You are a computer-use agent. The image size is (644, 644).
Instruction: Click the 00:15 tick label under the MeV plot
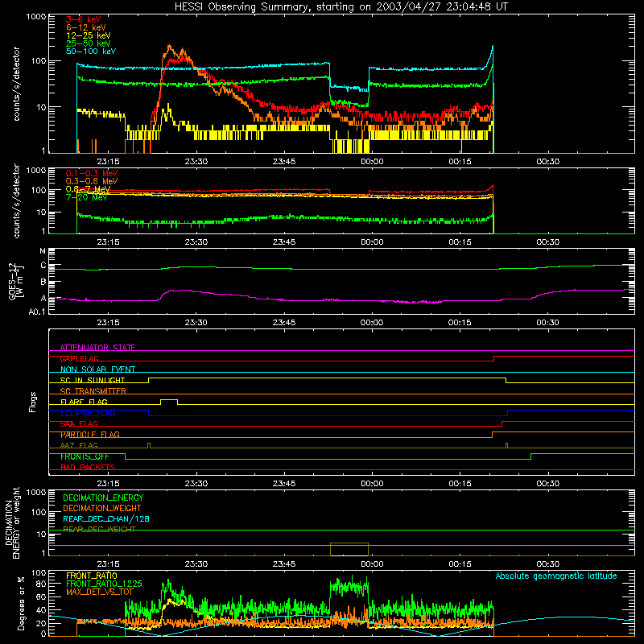tap(460, 242)
